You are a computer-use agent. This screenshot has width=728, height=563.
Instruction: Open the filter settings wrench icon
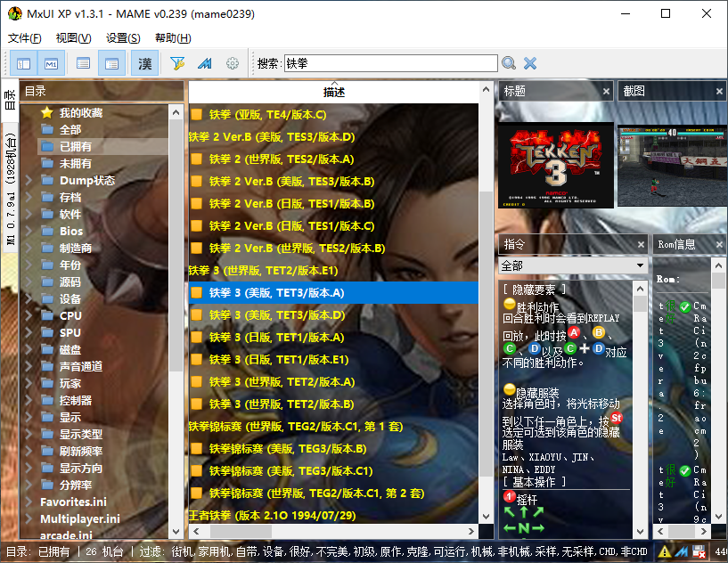(174, 63)
